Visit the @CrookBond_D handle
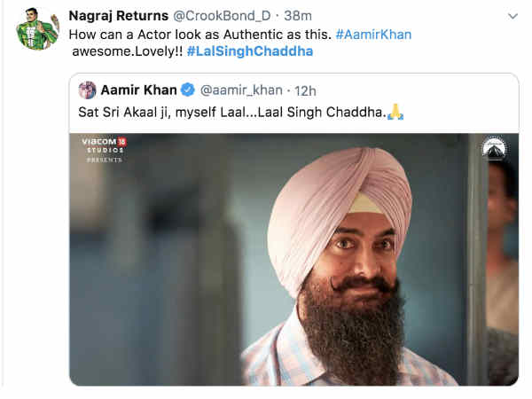The height and width of the screenshot is (399, 532). 223,16
